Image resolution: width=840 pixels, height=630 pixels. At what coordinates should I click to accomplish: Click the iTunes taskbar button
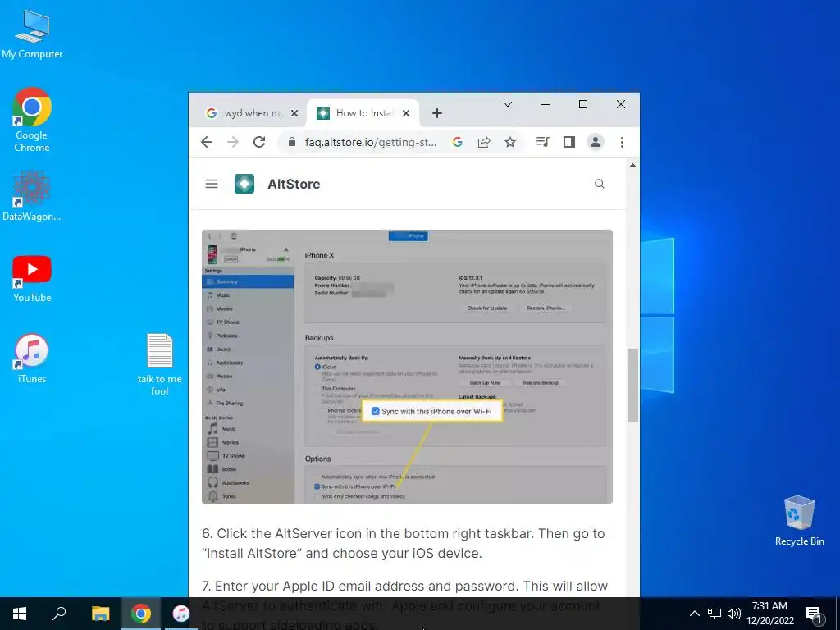click(x=181, y=614)
